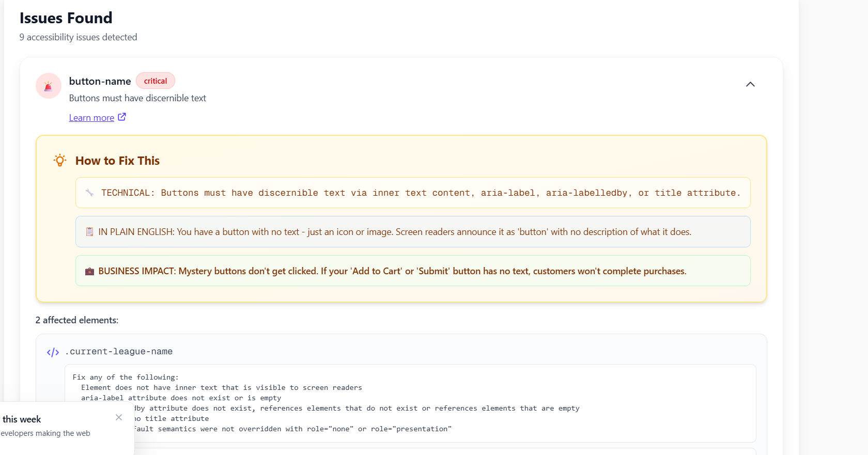Collapse the button-name issue card
This screenshot has width=868, height=455.
click(x=750, y=84)
